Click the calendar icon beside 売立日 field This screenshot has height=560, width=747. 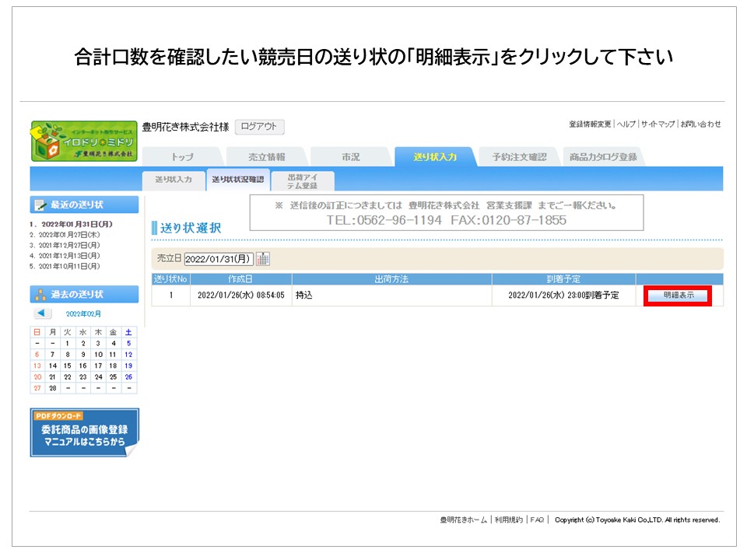pos(262,259)
